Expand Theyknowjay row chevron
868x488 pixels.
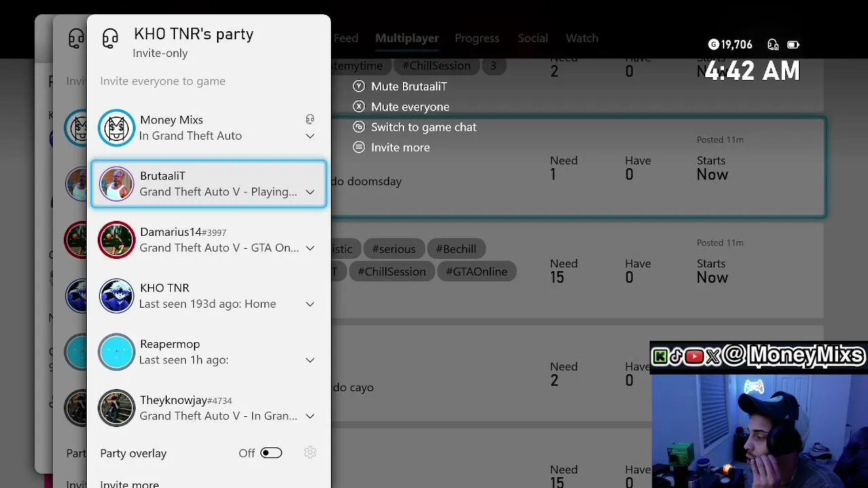(310, 416)
